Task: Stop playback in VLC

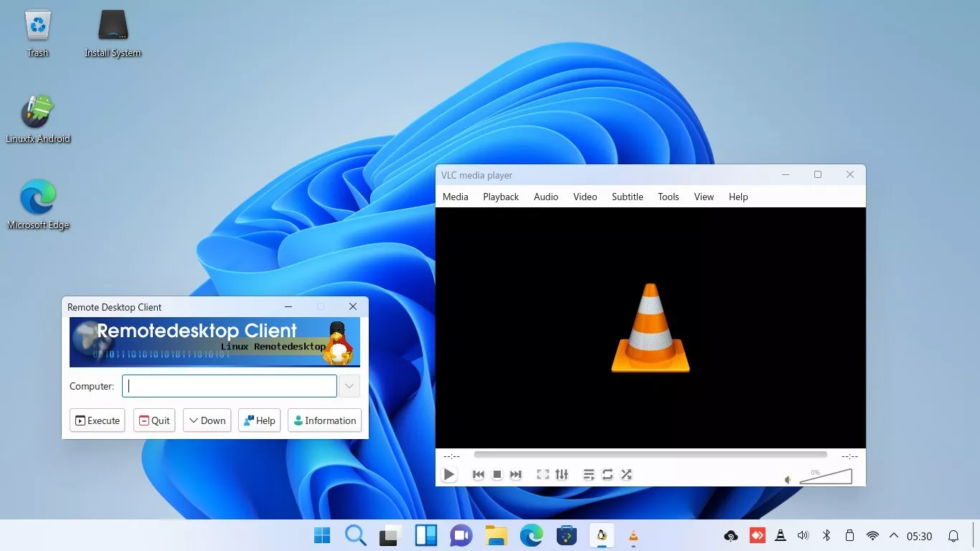Action: [497, 474]
